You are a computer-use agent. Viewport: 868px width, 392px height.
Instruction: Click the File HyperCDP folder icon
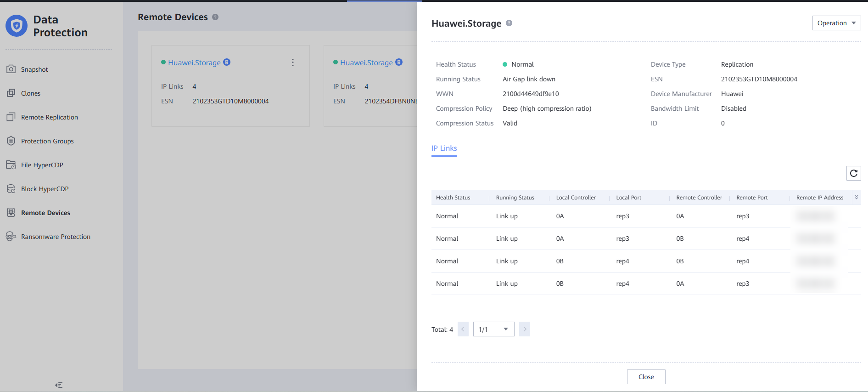coord(11,165)
